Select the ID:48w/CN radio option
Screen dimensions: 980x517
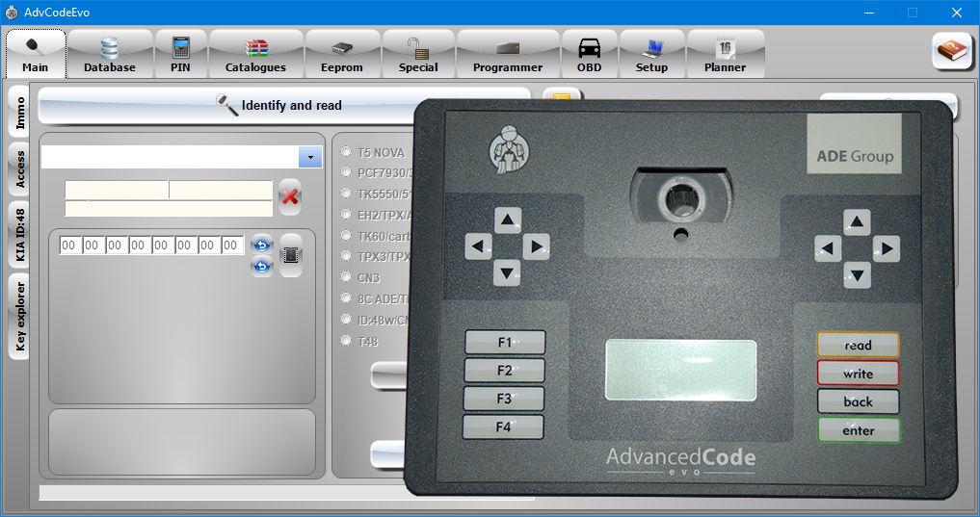coord(346,319)
